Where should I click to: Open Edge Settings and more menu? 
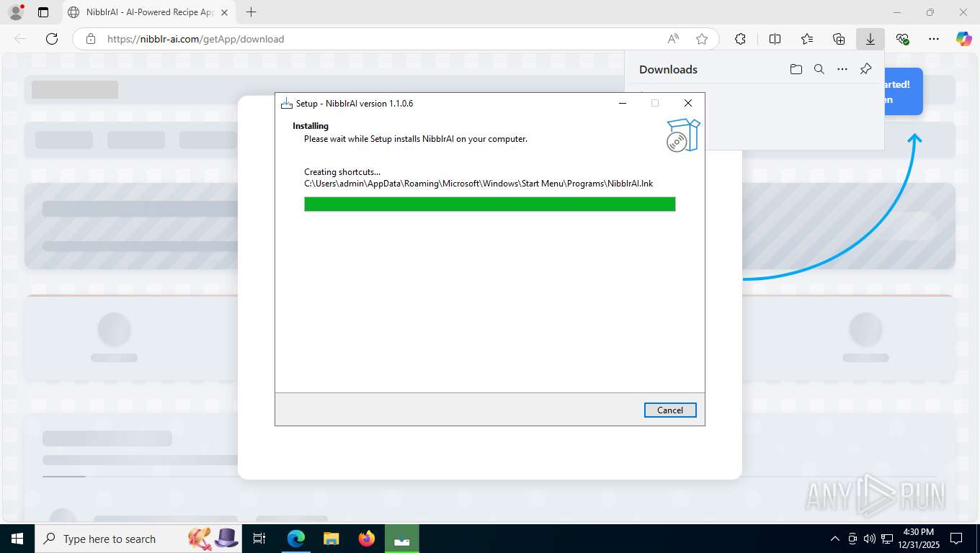click(934, 39)
